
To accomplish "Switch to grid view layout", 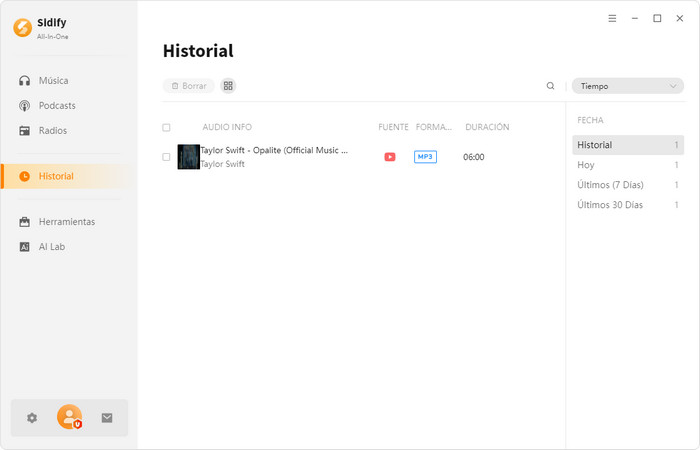I will tap(228, 86).
